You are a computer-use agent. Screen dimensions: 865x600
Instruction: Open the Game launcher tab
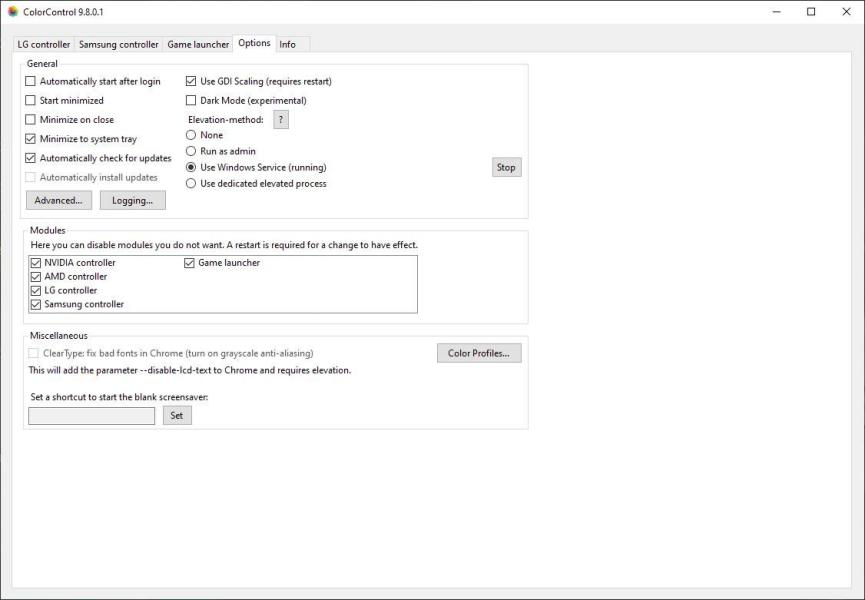coord(198,45)
